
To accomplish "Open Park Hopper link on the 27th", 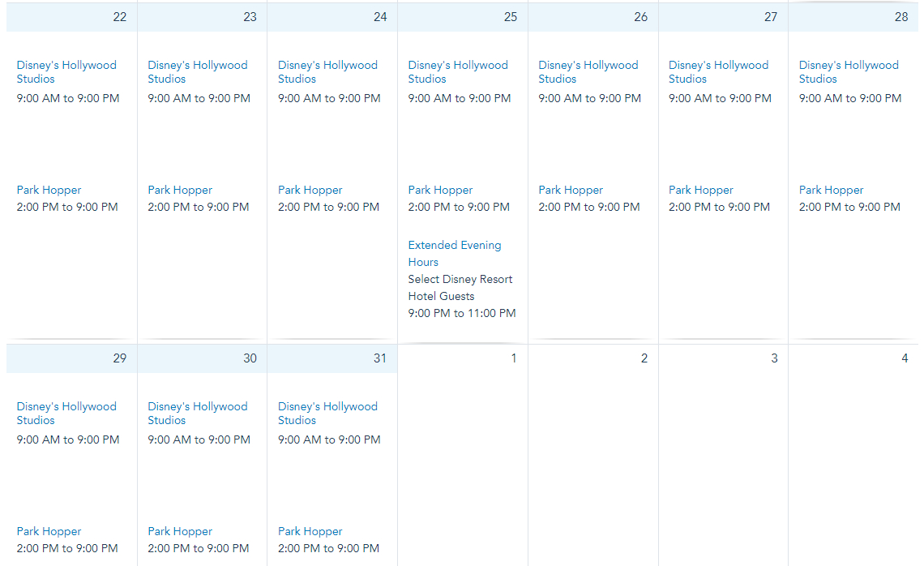I will pos(701,190).
